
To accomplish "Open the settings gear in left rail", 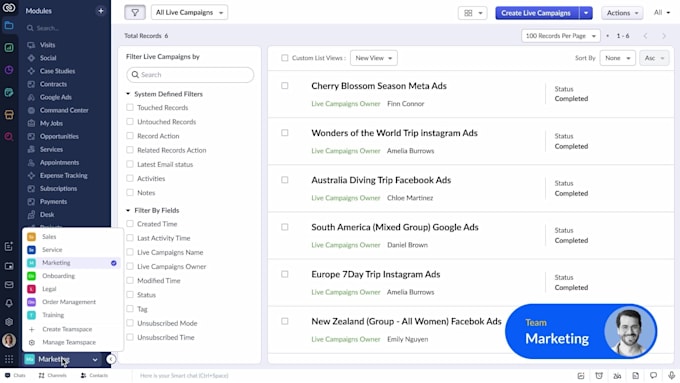I will [9, 322].
